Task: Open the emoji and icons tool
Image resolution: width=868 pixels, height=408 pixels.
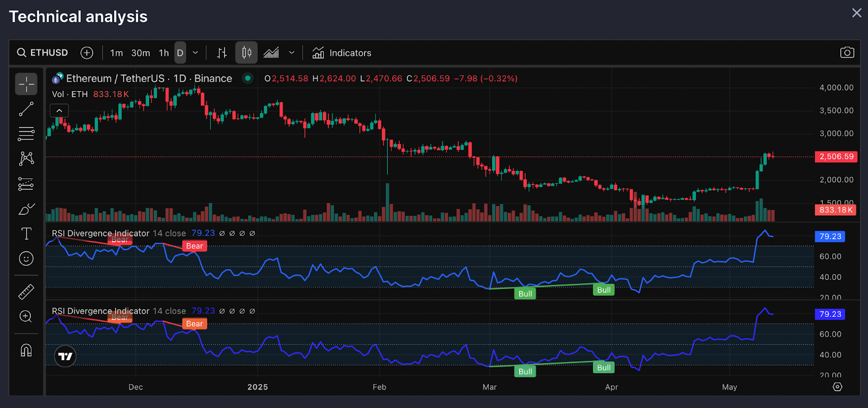Action: 26,259
